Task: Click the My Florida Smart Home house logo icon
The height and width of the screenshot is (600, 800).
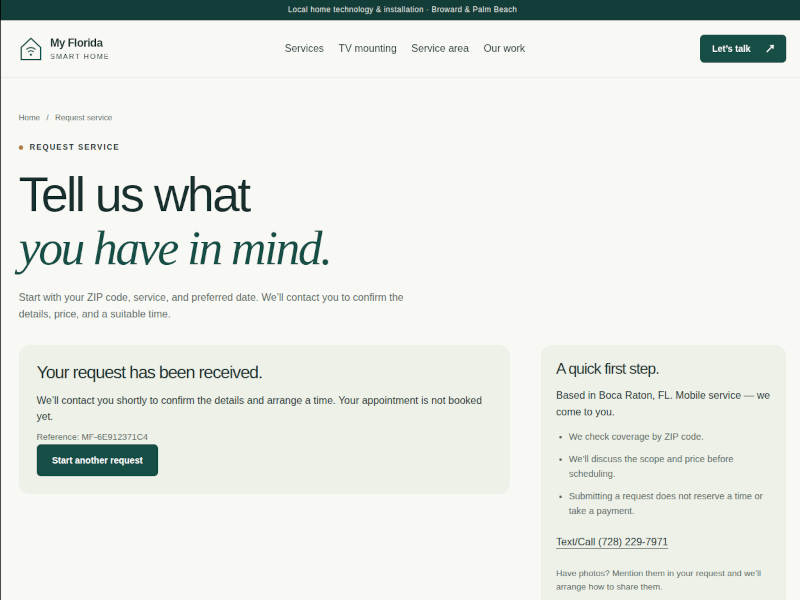Action: tap(31, 49)
